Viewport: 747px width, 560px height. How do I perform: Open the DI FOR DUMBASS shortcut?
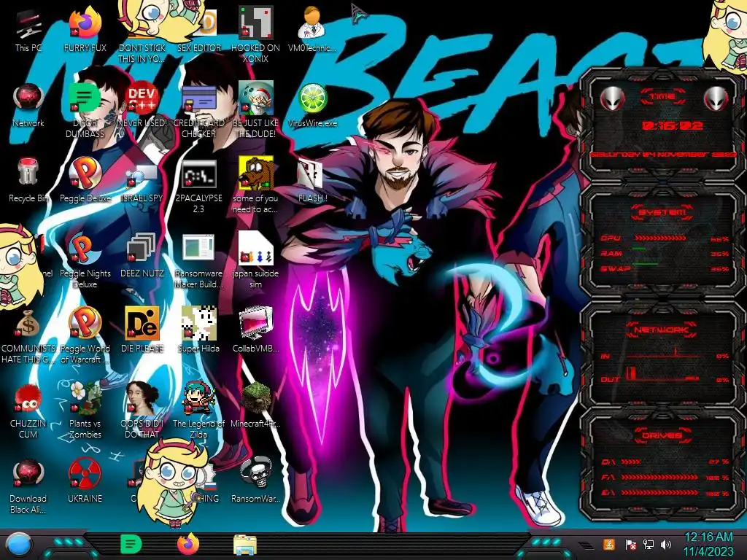point(85,109)
